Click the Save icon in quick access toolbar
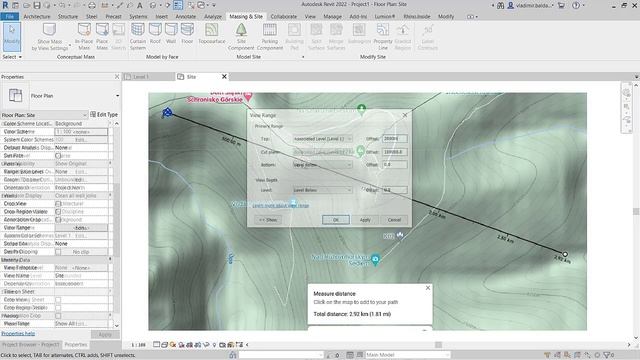The image size is (640, 360). click(x=37, y=5)
